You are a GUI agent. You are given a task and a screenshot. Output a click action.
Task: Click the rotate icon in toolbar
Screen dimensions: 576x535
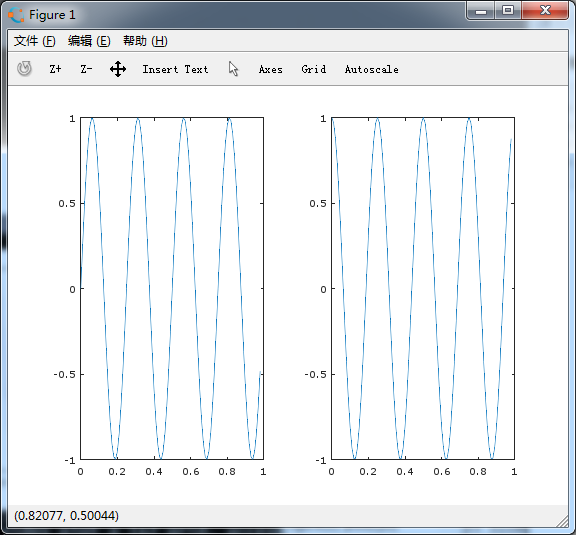point(24,69)
